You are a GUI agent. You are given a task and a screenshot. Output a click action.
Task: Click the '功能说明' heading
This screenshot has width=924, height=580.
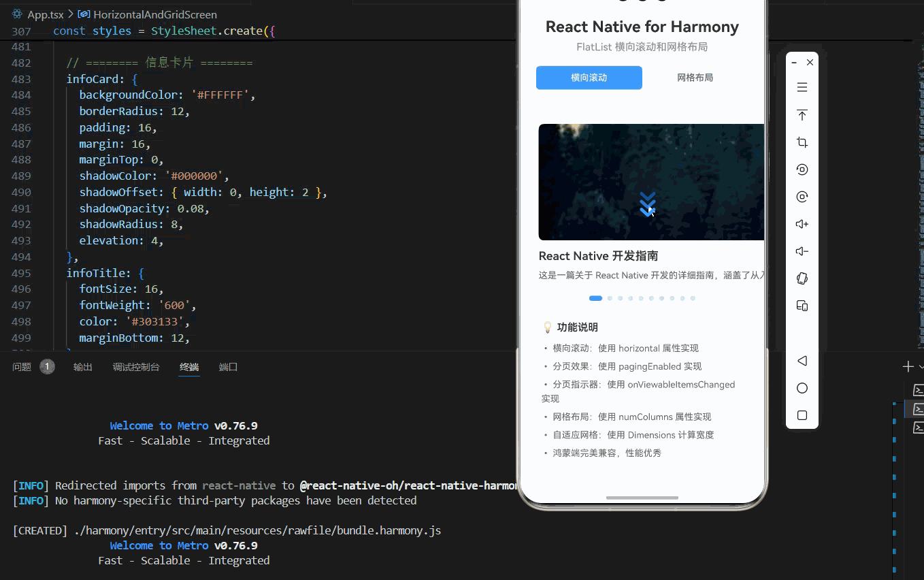(x=578, y=327)
